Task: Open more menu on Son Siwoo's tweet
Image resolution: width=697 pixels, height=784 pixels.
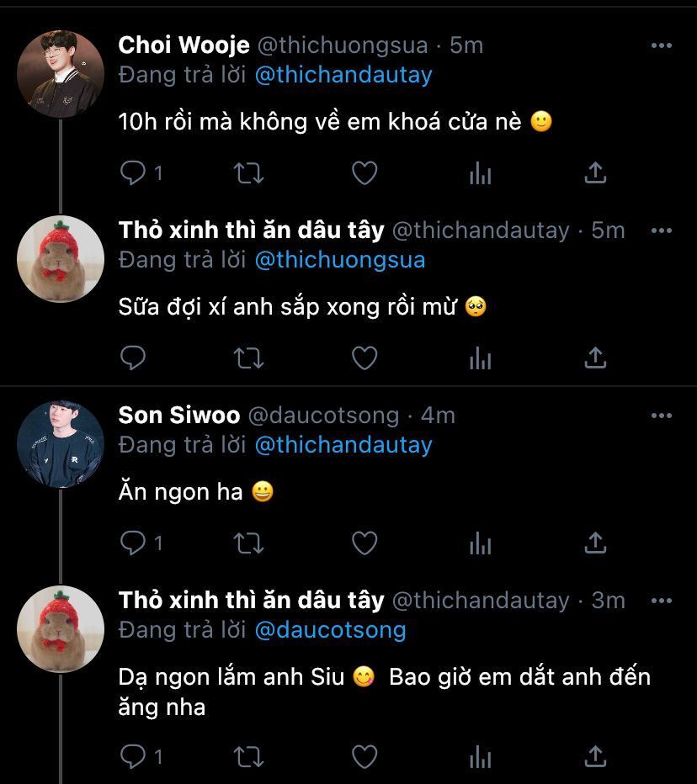Action: click(662, 416)
